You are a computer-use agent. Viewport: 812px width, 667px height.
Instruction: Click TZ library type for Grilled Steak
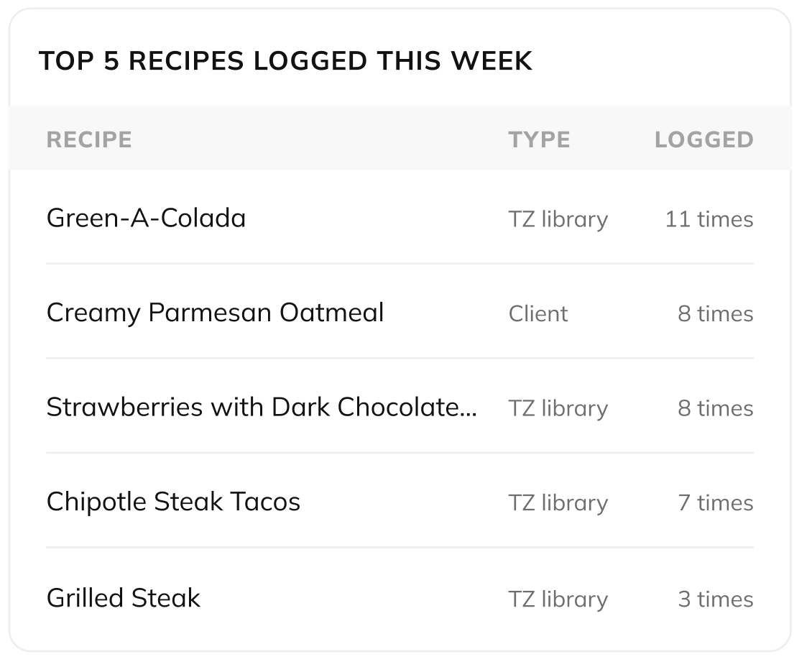558,599
